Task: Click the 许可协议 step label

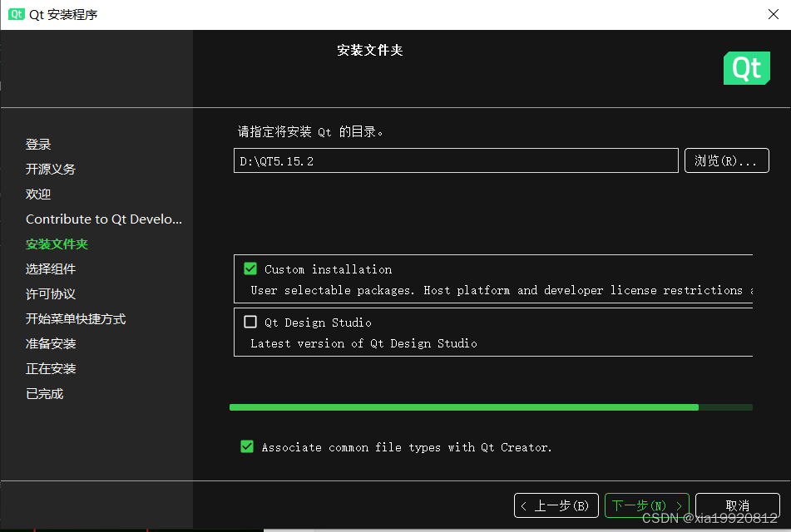Action: click(x=51, y=294)
